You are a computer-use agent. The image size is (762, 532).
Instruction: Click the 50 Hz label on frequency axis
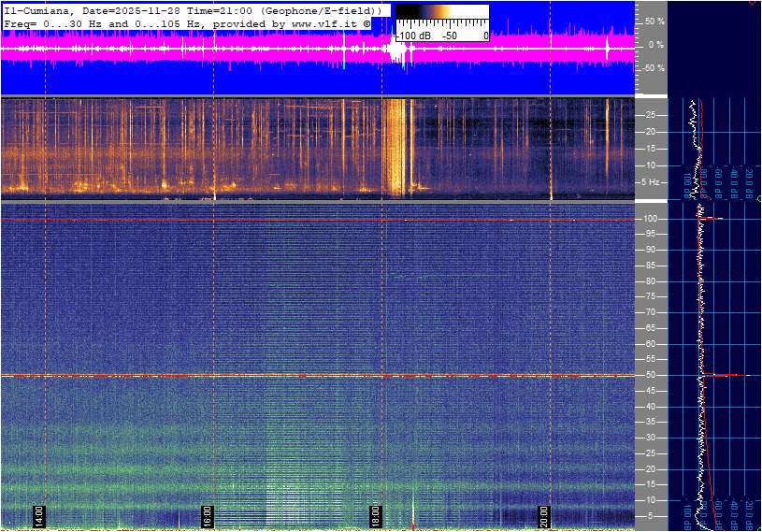(x=649, y=376)
